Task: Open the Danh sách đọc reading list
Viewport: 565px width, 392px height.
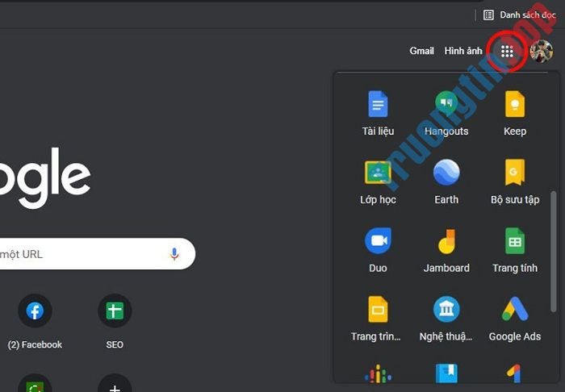Action: coord(519,15)
